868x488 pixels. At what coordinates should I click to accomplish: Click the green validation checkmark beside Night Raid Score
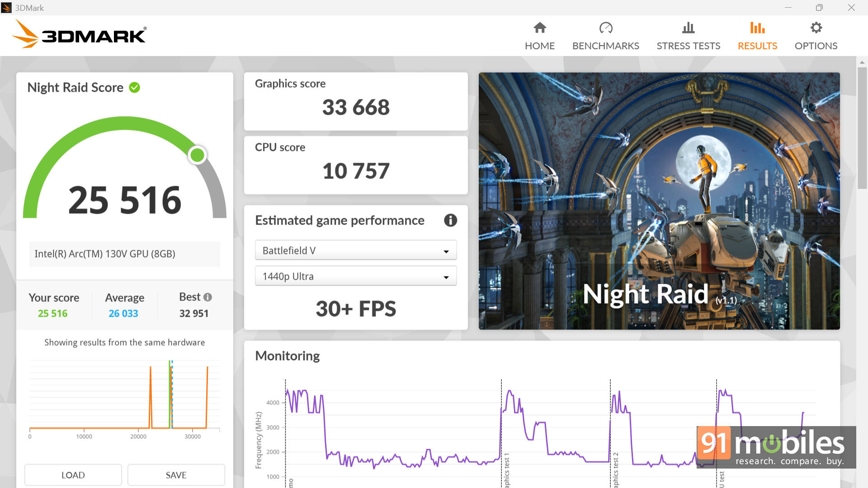click(x=134, y=87)
